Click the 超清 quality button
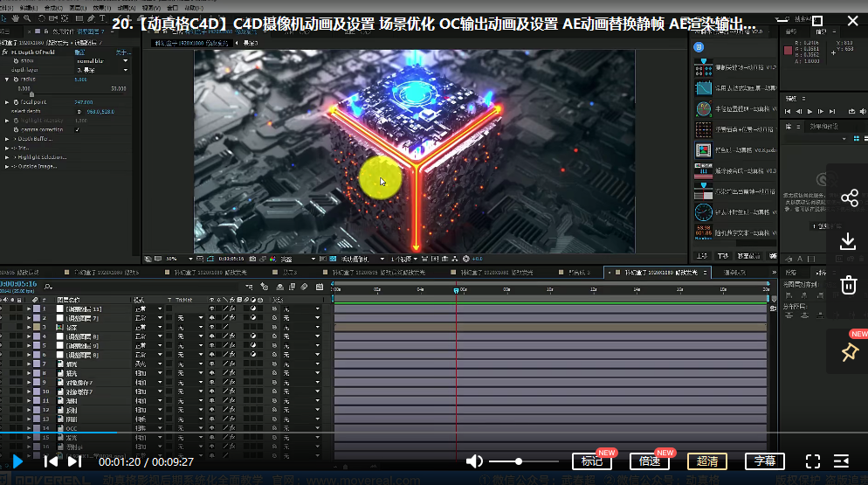The width and height of the screenshot is (868, 485). (x=707, y=461)
